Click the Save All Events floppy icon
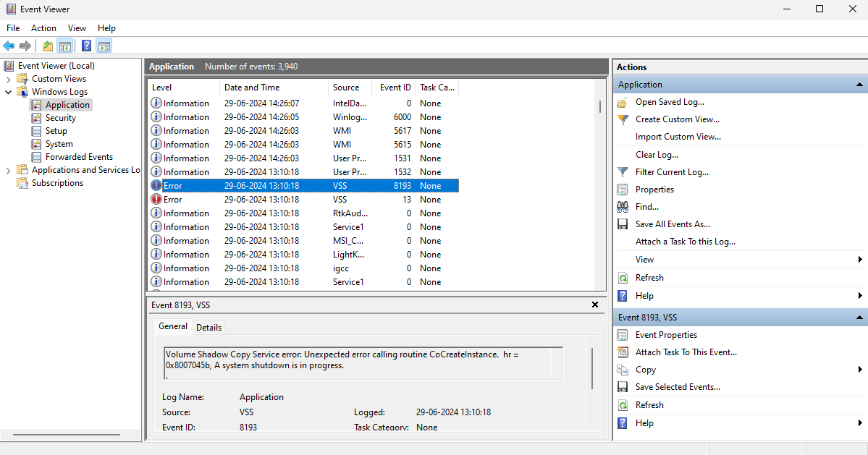 [623, 224]
